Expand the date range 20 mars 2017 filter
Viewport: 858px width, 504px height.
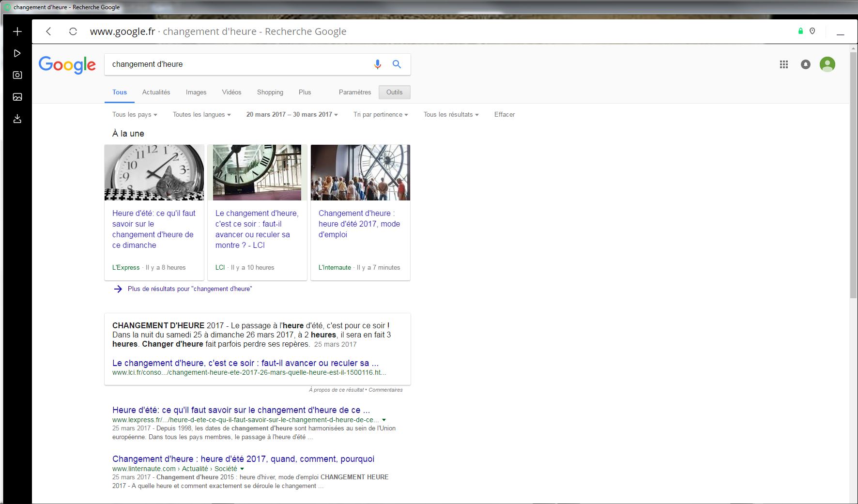pyautogui.click(x=292, y=115)
